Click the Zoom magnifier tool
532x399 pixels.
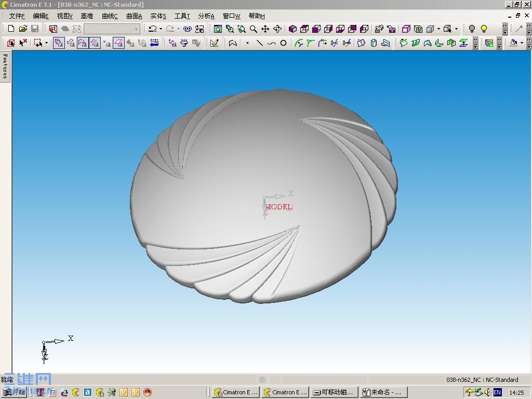click(253, 29)
